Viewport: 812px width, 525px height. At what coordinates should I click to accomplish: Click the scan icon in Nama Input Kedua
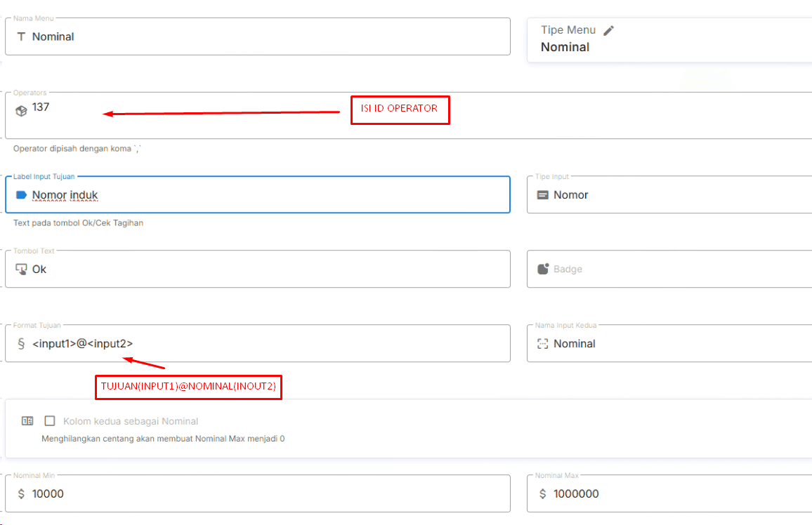tap(542, 344)
